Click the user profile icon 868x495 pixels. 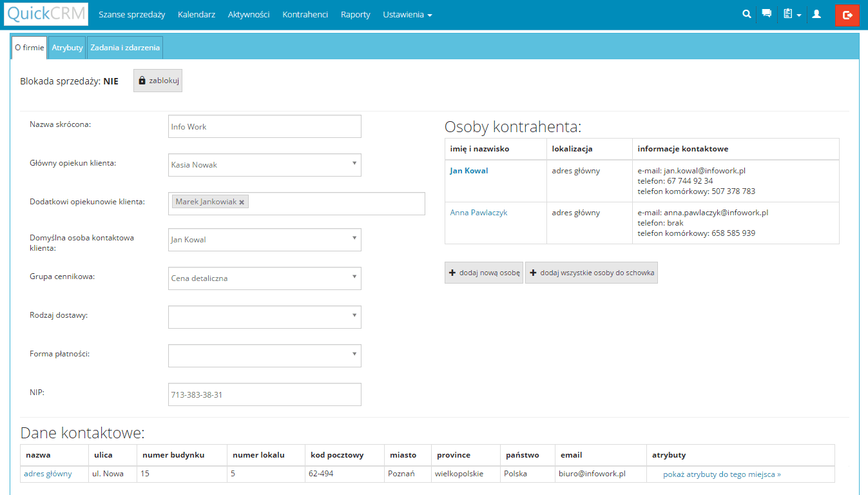(x=816, y=14)
